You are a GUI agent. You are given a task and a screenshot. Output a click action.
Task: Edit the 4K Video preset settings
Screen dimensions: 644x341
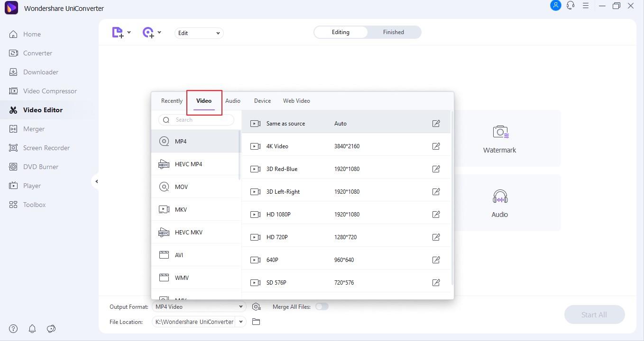point(436,146)
